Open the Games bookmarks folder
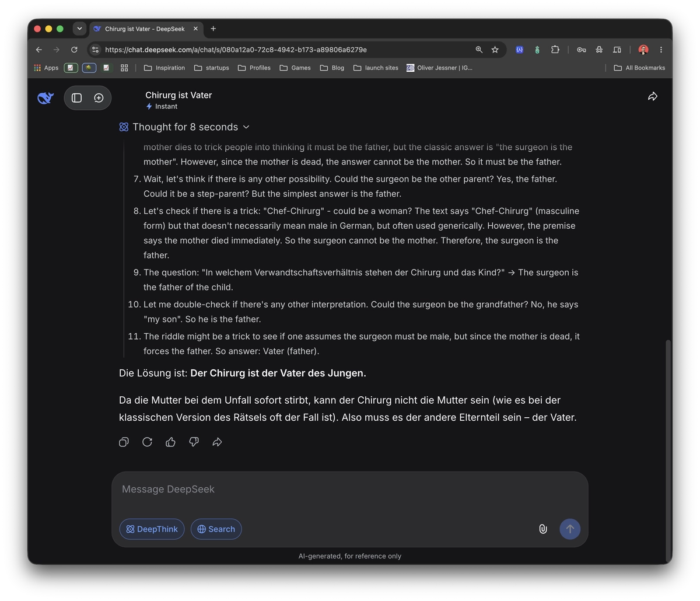The height and width of the screenshot is (601, 700). coord(295,68)
